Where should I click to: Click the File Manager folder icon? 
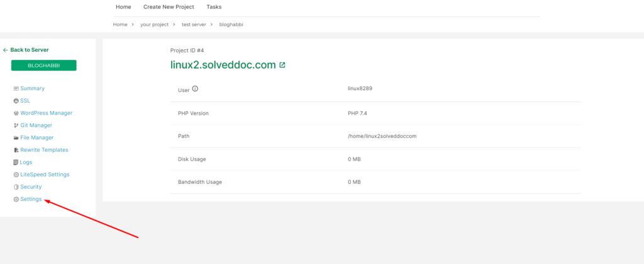tap(16, 138)
